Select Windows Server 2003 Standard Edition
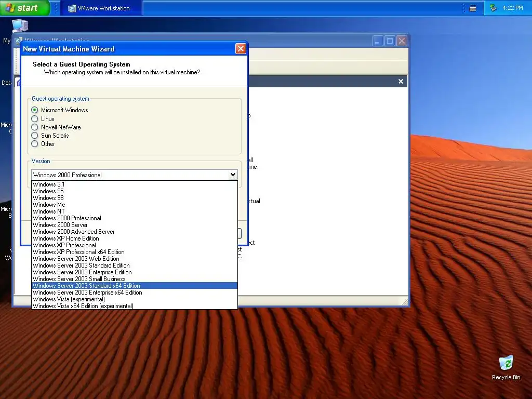 (x=135, y=265)
